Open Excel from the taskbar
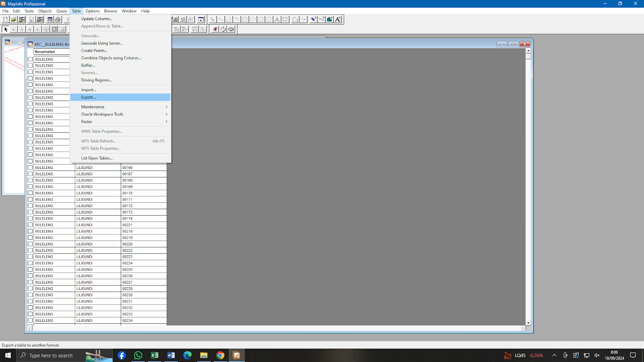 tap(155, 355)
